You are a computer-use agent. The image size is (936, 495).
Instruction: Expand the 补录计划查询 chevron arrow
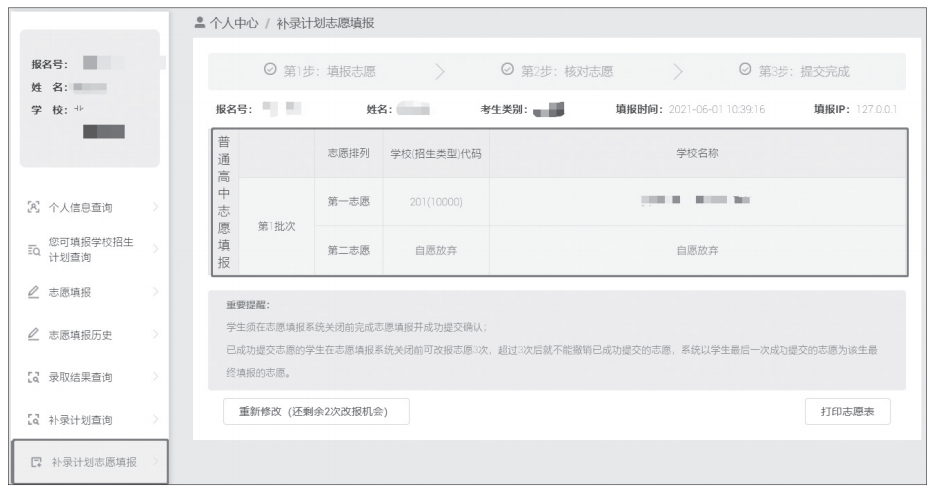(156, 419)
